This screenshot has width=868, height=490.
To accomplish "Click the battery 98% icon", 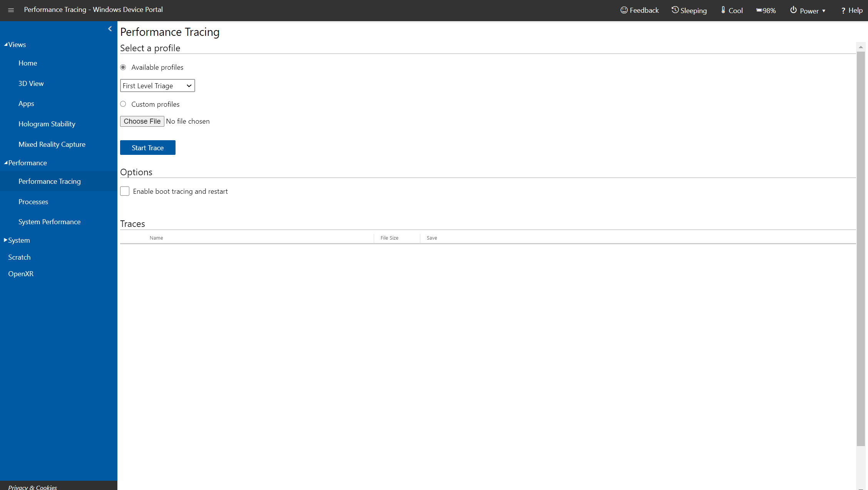I will point(767,11).
